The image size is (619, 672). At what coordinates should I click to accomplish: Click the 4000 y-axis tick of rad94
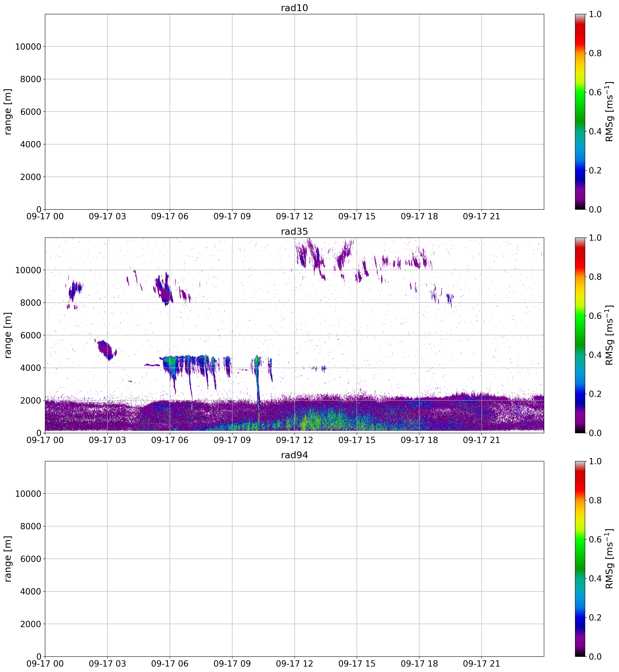[x=30, y=592]
